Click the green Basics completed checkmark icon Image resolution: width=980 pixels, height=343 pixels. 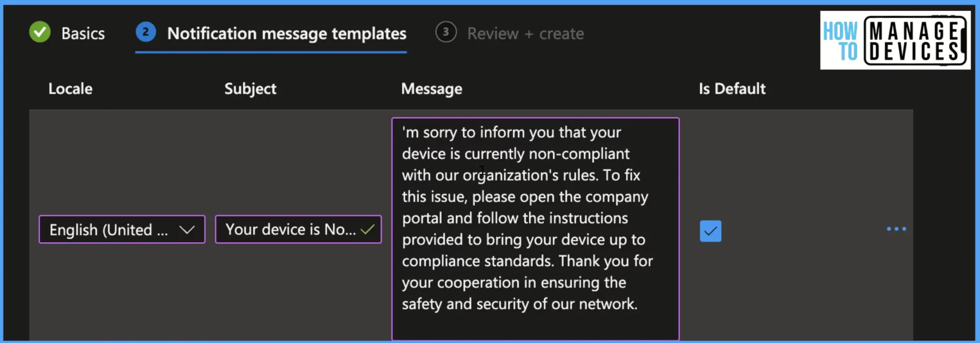coord(40,32)
